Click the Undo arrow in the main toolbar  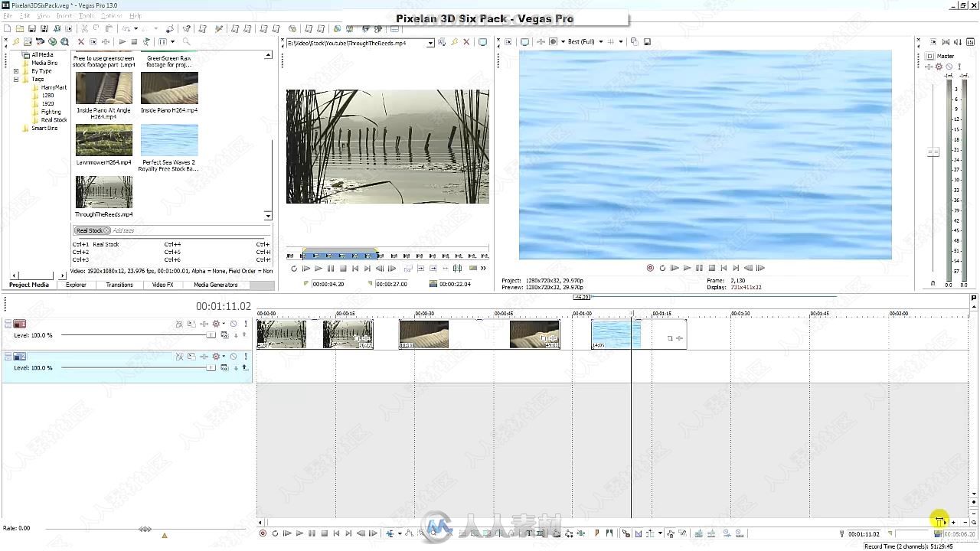click(126, 28)
